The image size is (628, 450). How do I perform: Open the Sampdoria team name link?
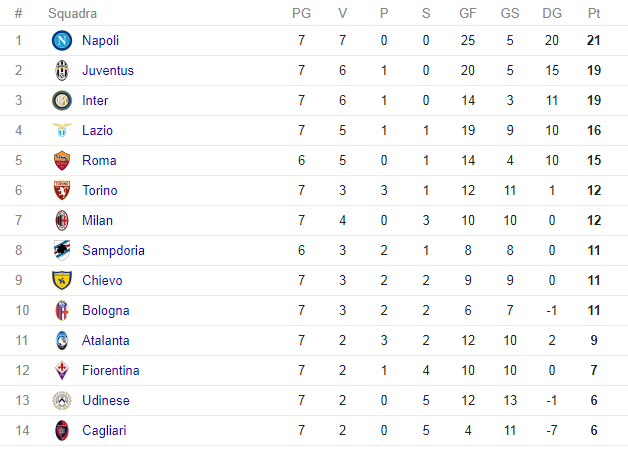pos(113,251)
